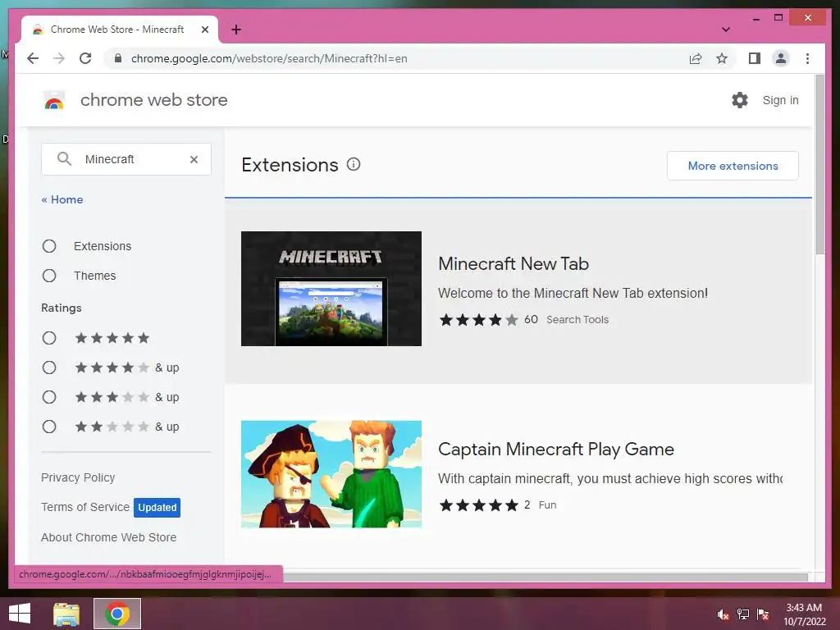
Task: Click the Chrome taskbar icon
Action: coord(117,614)
